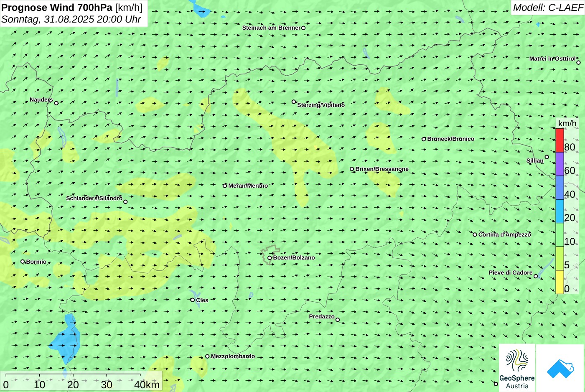This screenshot has height=392, width=585.
Task: Click the '20' scale bar tick label
Action: click(x=73, y=384)
